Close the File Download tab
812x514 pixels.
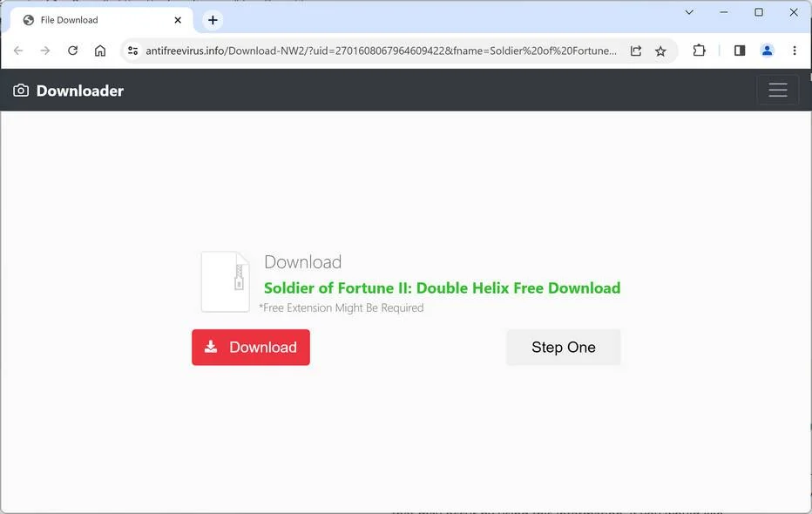[x=178, y=20]
